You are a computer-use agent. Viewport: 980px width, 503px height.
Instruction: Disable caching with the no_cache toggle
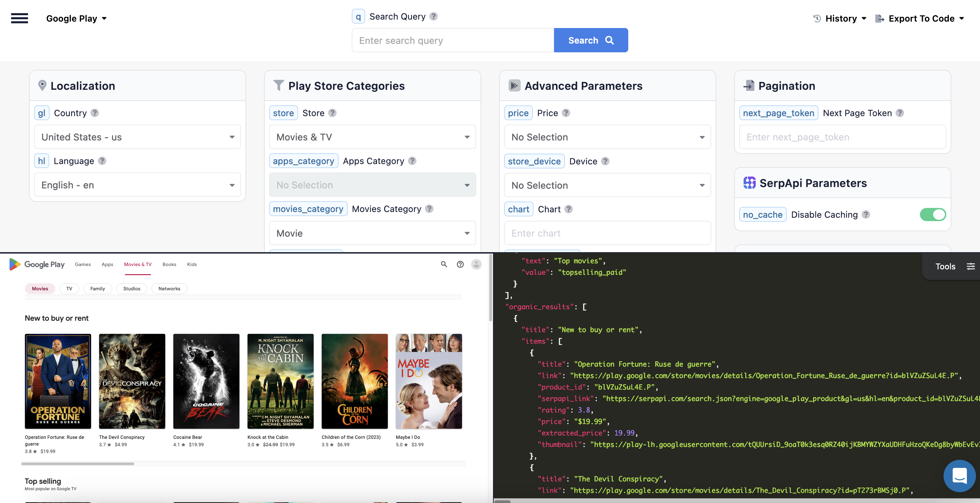coord(932,214)
